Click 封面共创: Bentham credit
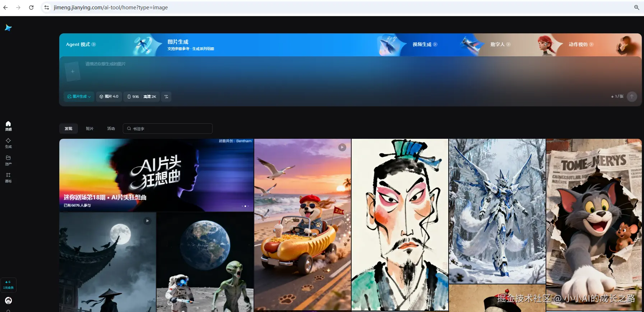Image resolution: width=644 pixels, height=312 pixels. pyautogui.click(x=235, y=141)
